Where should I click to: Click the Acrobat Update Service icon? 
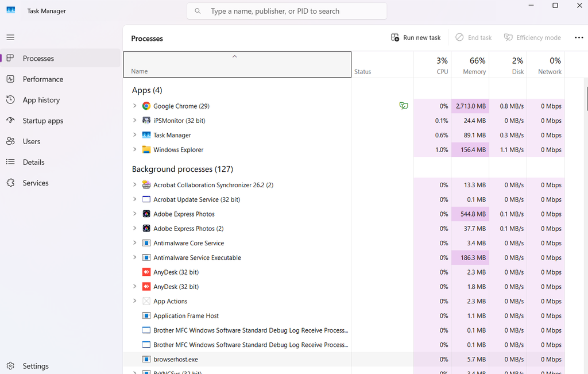coord(146,199)
